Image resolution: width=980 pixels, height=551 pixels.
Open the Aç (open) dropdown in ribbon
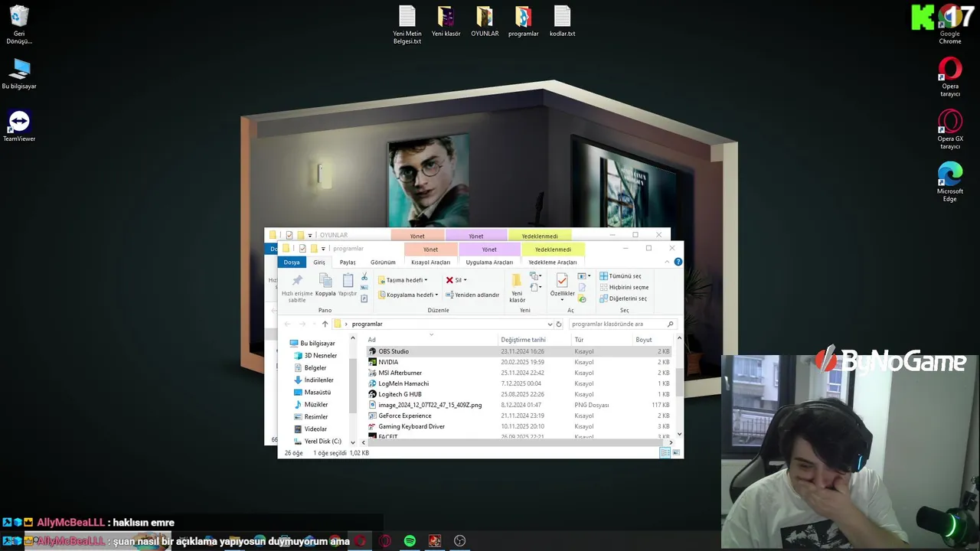584,276
